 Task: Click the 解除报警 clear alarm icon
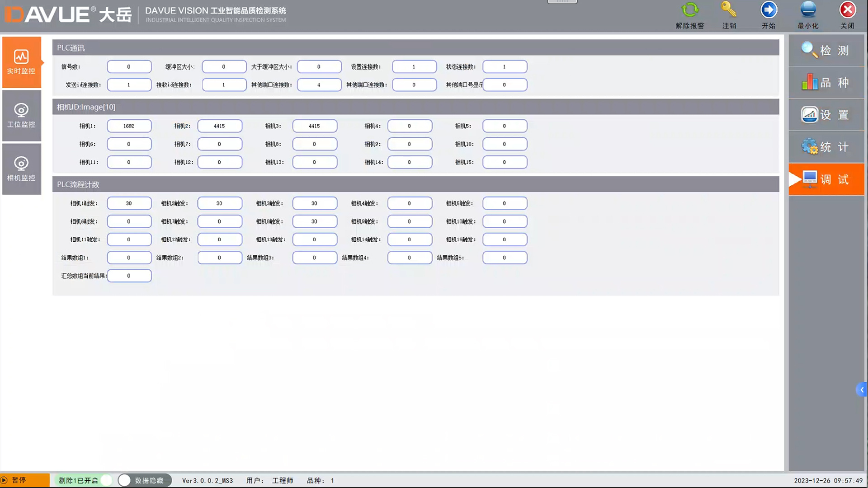click(x=690, y=10)
